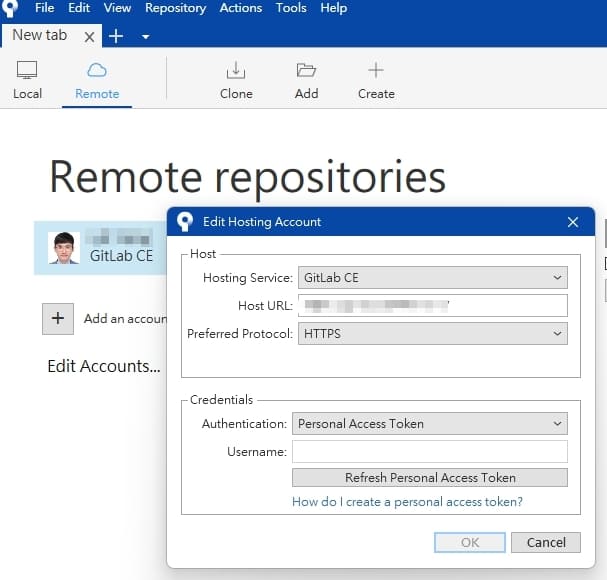Image resolution: width=607 pixels, height=580 pixels.
Task: Click the OK button
Action: [x=470, y=542]
